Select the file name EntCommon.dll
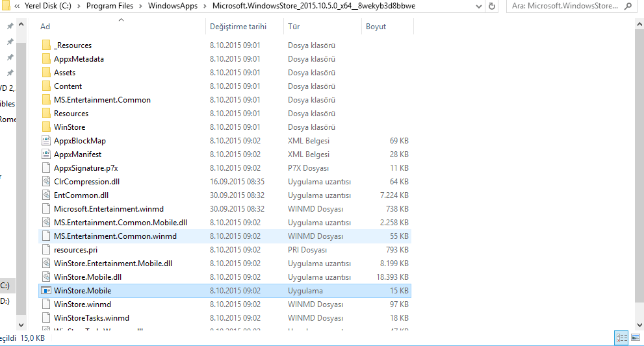The height and width of the screenshot is (346, 644). pos(81,195)
